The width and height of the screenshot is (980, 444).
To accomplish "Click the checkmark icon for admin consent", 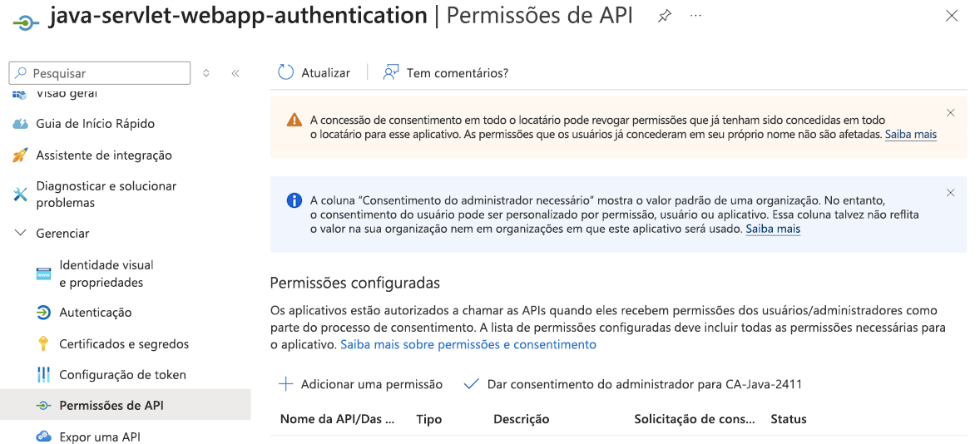I will pos(471,384).
